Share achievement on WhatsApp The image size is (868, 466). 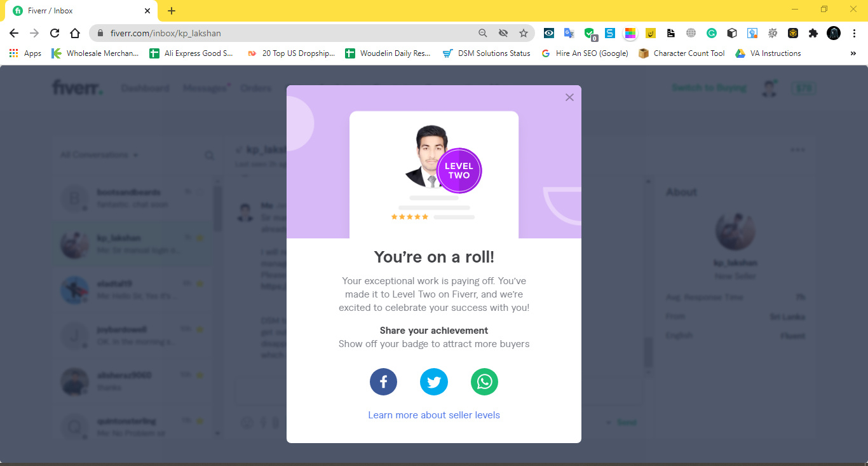pos(484,382)
